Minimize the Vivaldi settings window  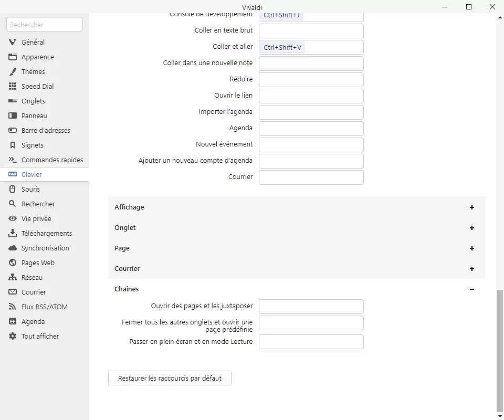pyautogui.click(x=445, y=7)
